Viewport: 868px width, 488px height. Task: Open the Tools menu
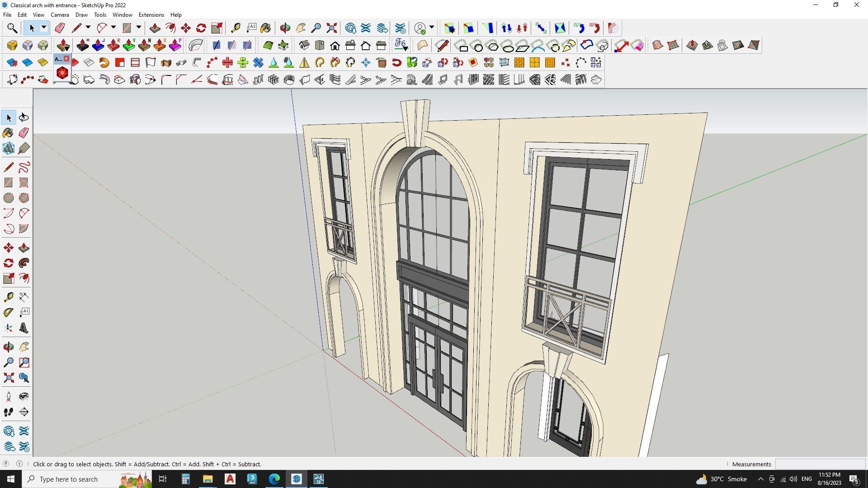click(100, 15)
